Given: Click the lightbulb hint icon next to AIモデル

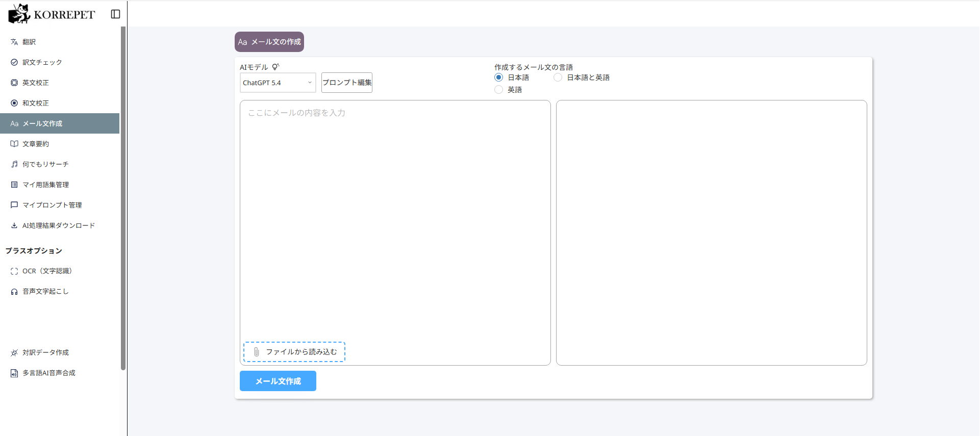Looking at the screenshot, I should coord(275,67).
